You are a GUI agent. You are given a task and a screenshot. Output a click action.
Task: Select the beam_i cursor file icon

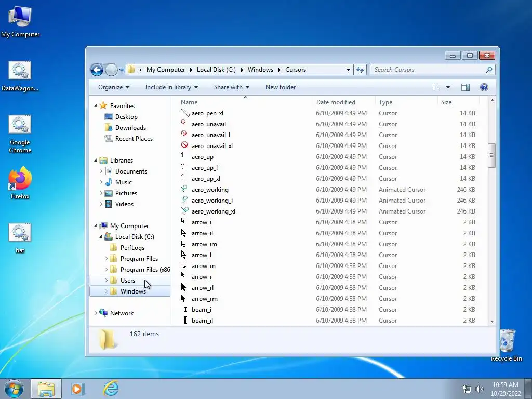coord(185,309)
